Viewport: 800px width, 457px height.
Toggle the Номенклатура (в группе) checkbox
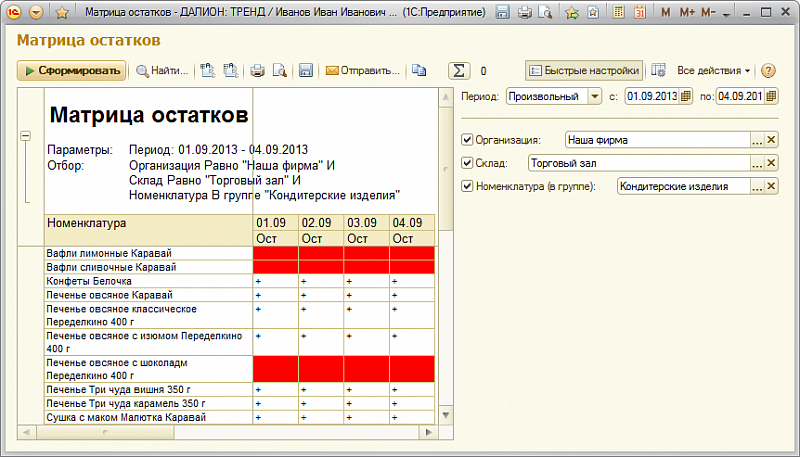[467, 186]
